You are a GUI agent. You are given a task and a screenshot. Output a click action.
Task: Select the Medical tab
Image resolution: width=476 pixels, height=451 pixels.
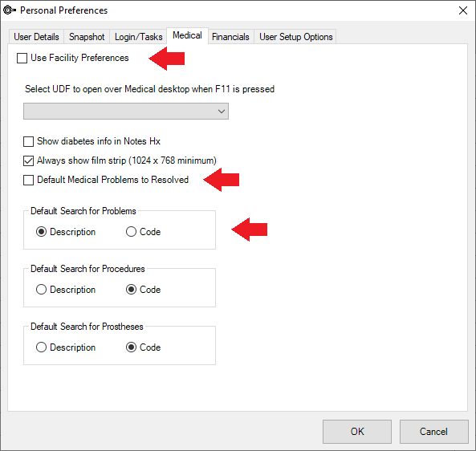click(187, 35)
